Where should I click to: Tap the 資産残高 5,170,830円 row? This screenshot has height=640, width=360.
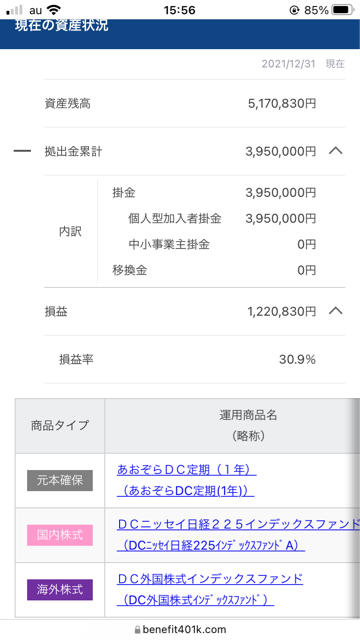pos(194,104)
